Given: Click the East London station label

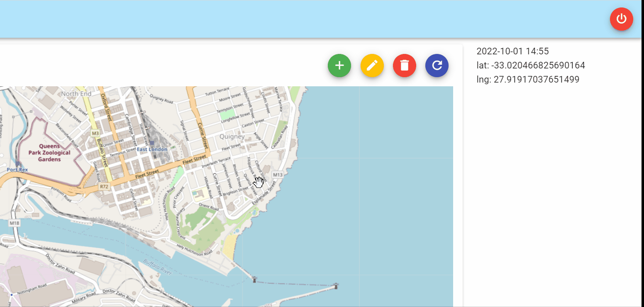Looking at the screenshot, I should coord(152,149).
